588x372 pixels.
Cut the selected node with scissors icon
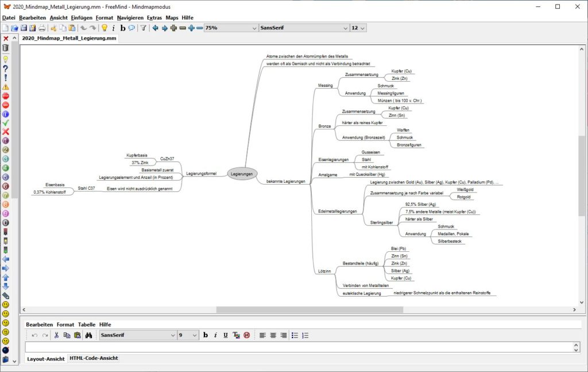[53, 28]
